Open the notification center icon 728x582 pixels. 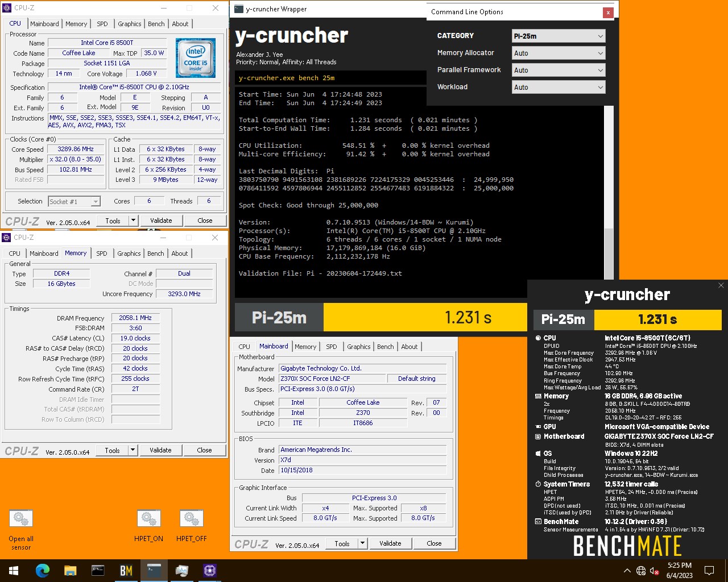click(x=709, y=571)
